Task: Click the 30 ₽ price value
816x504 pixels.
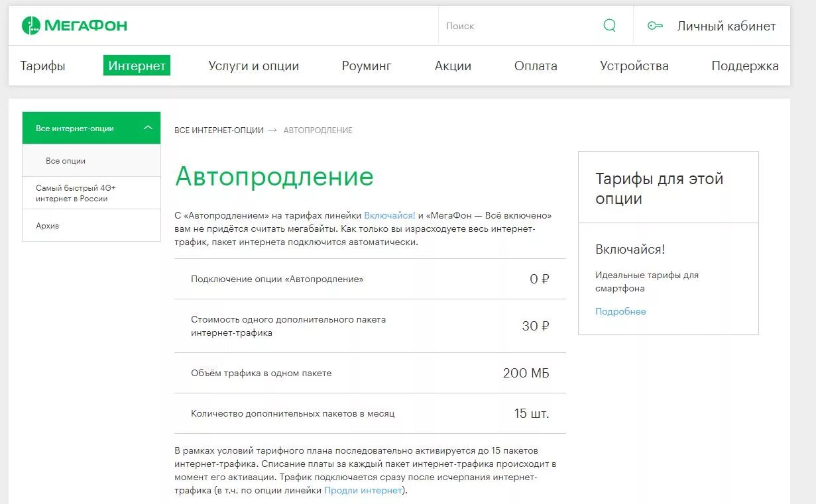Action: click(536, 326)
